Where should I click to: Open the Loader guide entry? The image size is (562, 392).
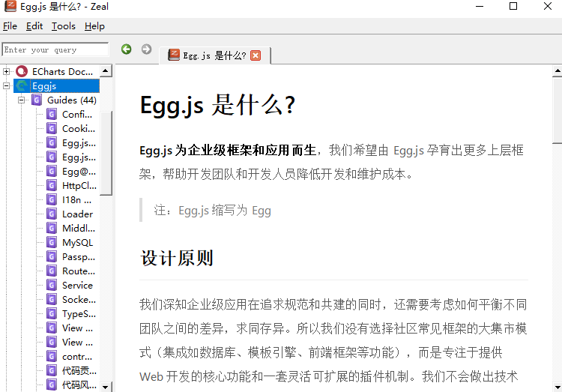77,214
